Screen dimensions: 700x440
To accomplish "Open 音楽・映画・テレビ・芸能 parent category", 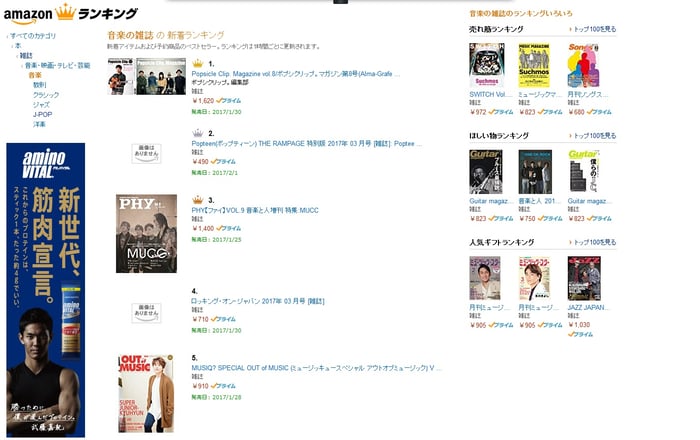I will click(58, 65).
